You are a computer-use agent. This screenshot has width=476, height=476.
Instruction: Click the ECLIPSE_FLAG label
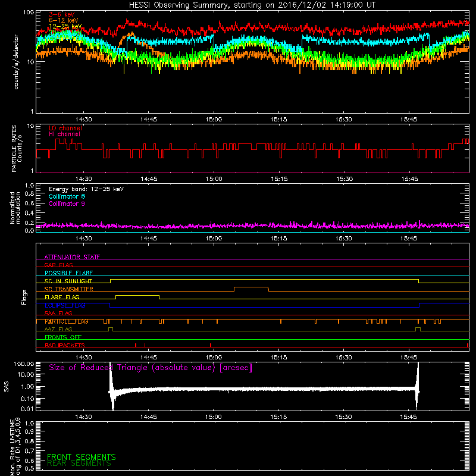click(x=65, y=305)
